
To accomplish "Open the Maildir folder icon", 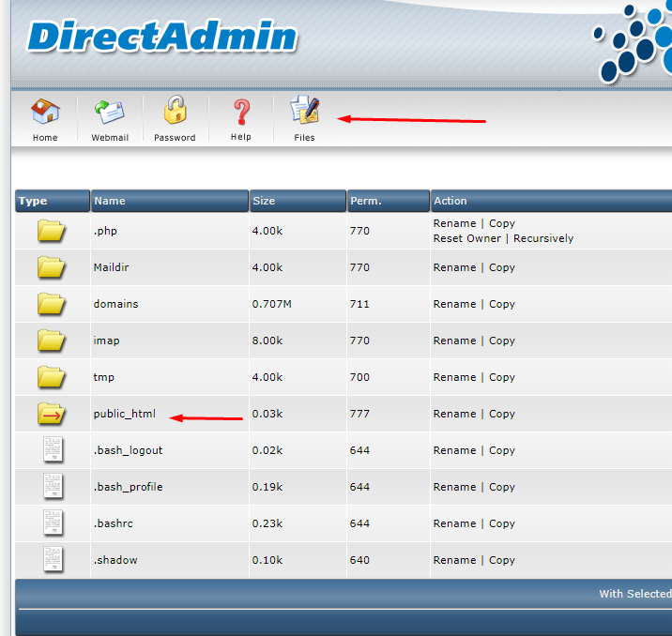I will pos(51,267).
